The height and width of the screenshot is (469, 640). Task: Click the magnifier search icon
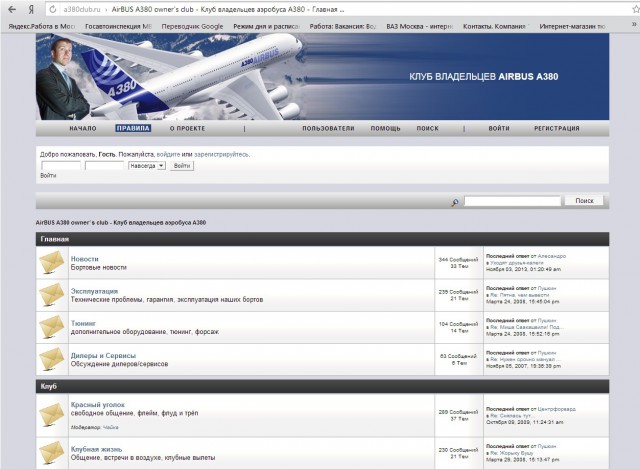(x=454, y=202)
